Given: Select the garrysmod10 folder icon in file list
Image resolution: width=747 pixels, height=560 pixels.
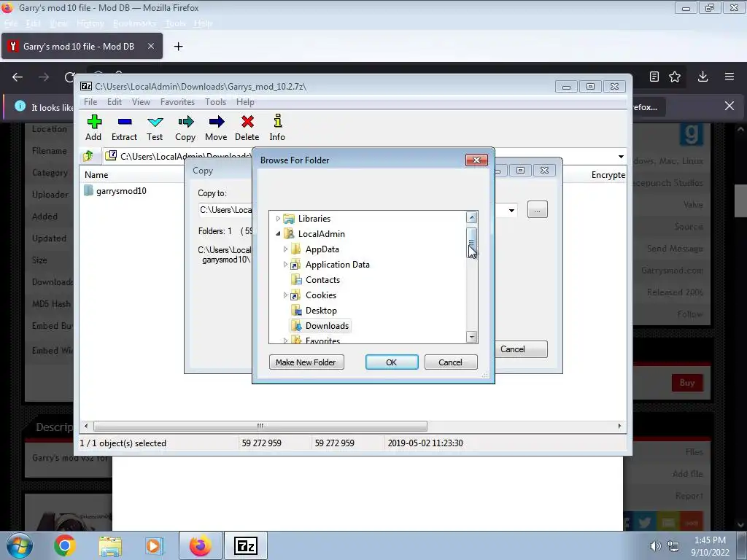Looking at the screenshot, I should tap(88, 190).
